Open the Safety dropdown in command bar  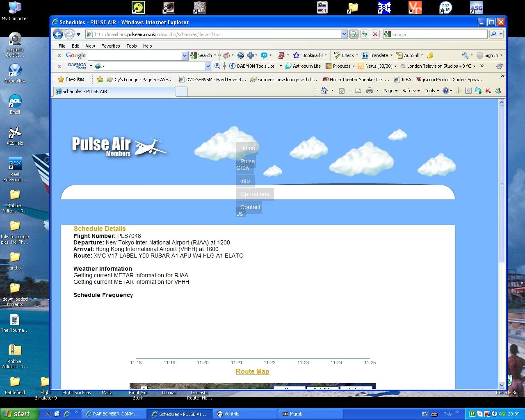tap(411, 91)
